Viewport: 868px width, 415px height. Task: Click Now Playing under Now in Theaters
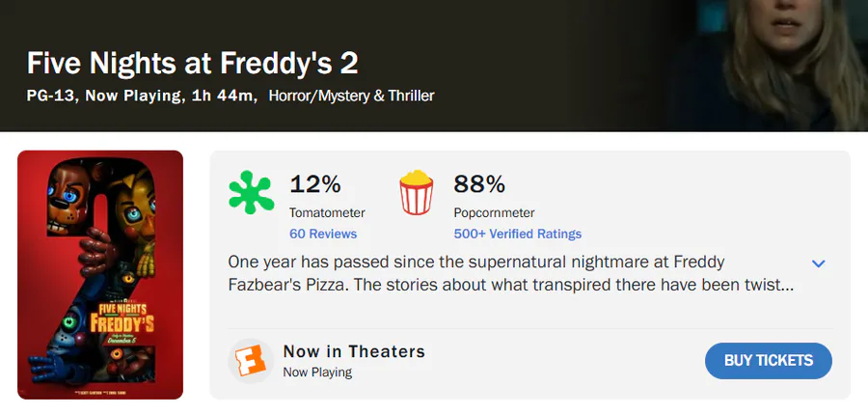point(317,372)
